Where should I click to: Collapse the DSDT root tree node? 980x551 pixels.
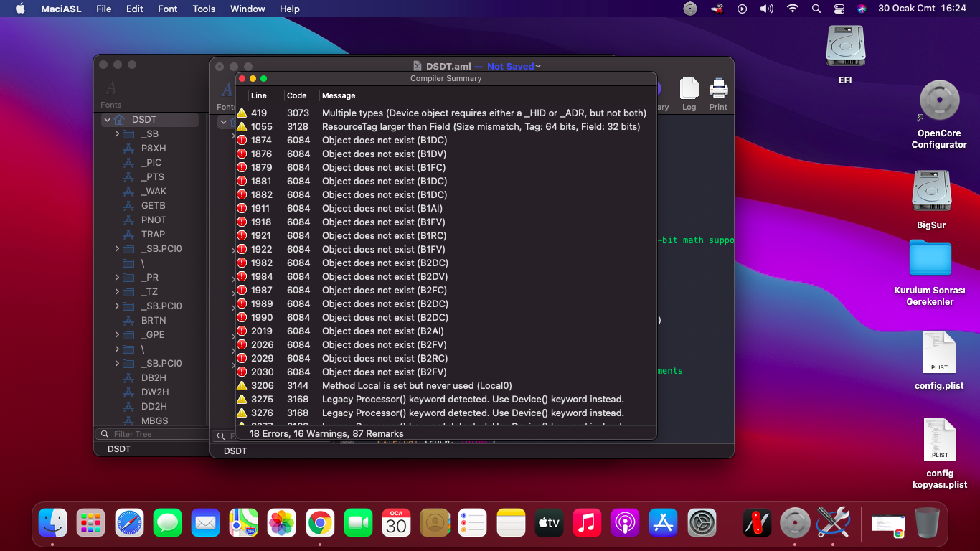[x=108, y=120]
